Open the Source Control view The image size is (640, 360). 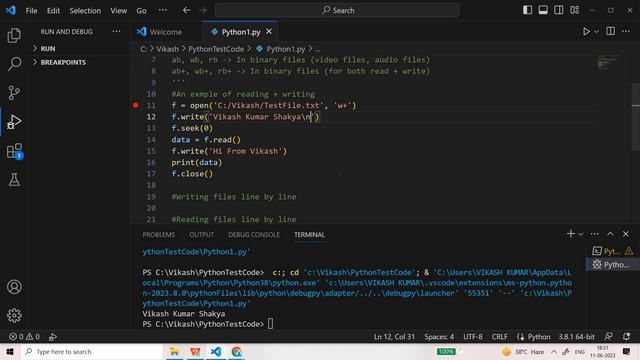14,93
